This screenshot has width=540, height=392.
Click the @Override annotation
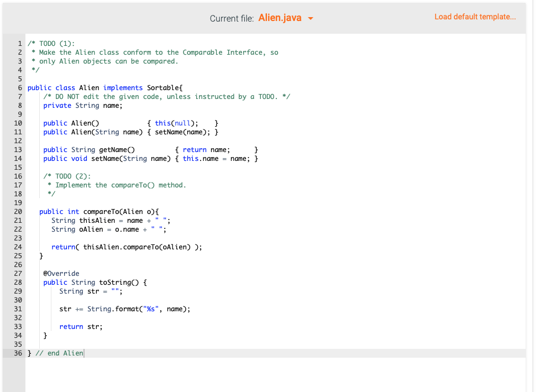coord(62,273)
